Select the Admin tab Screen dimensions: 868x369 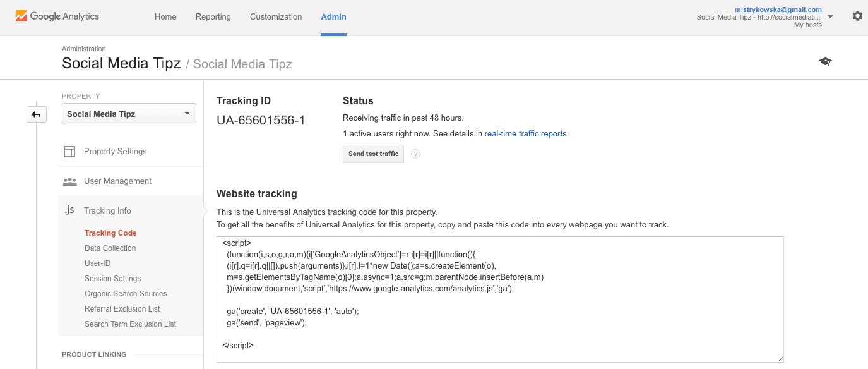click(333, 17)
